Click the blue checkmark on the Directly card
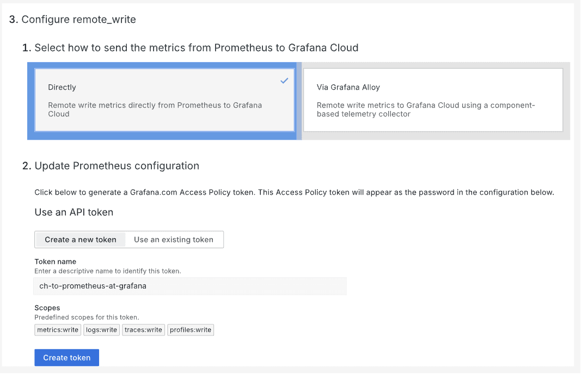This screenshot has width=588, height=390. pos(284,81)
